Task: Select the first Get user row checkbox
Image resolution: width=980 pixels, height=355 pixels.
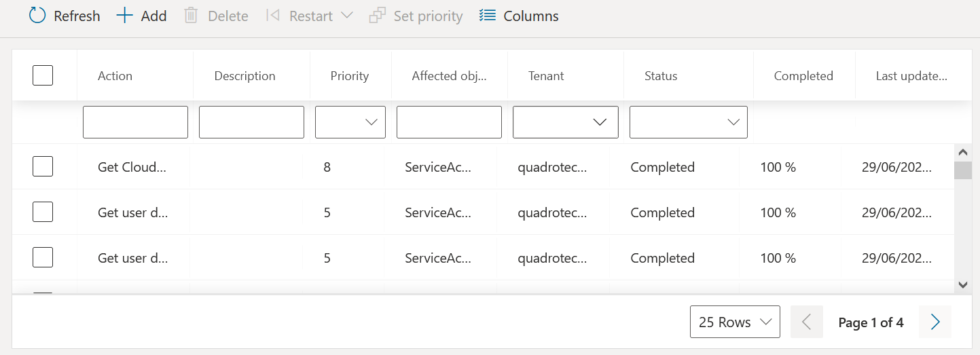Action: pyautogui.click(x=43, y=212)
